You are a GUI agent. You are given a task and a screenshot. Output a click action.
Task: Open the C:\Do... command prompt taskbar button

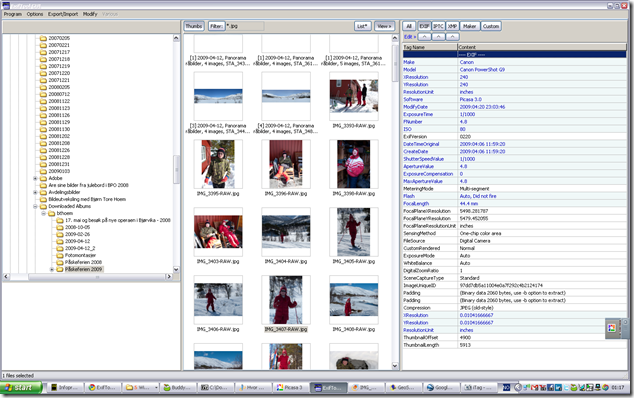215,387
